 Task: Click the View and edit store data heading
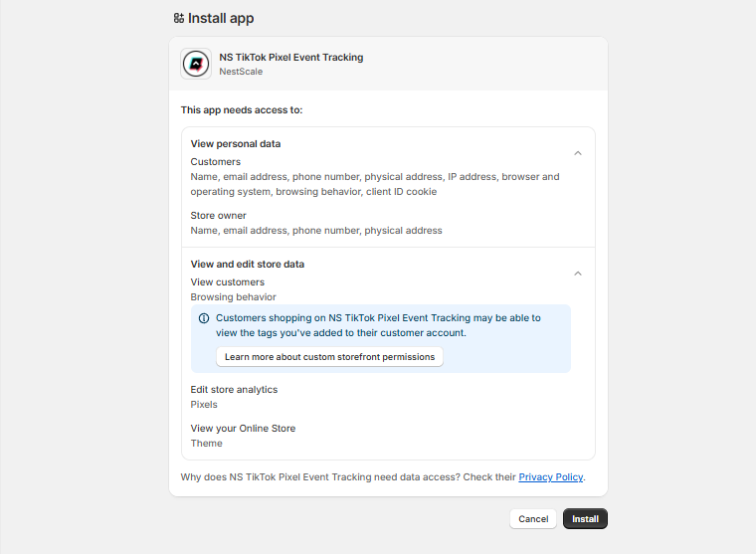point(248,265)
